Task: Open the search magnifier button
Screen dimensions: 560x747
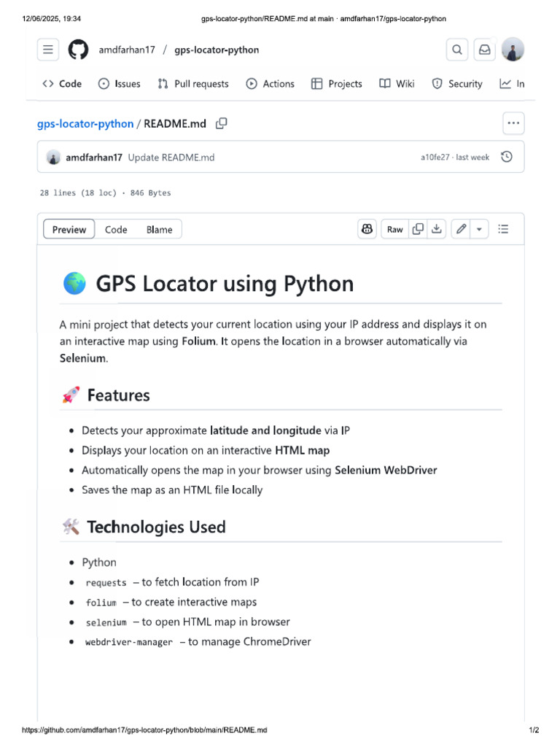Action: (x=456, y=50)
